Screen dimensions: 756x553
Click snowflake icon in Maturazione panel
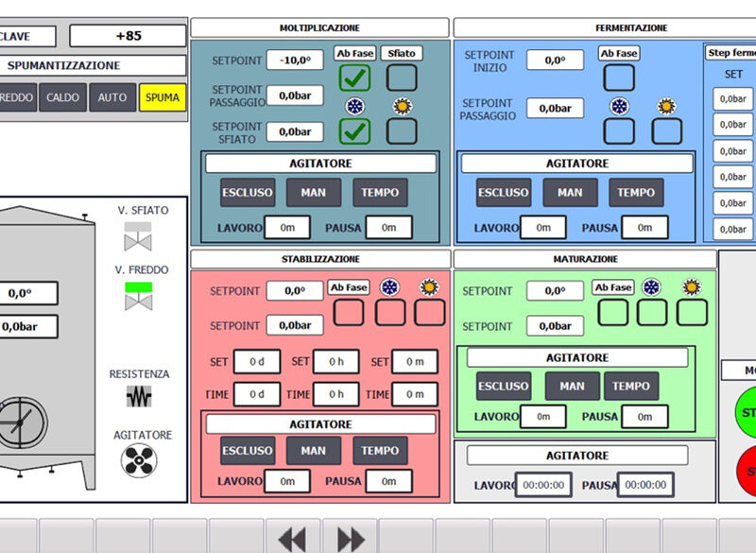point(651,287)
